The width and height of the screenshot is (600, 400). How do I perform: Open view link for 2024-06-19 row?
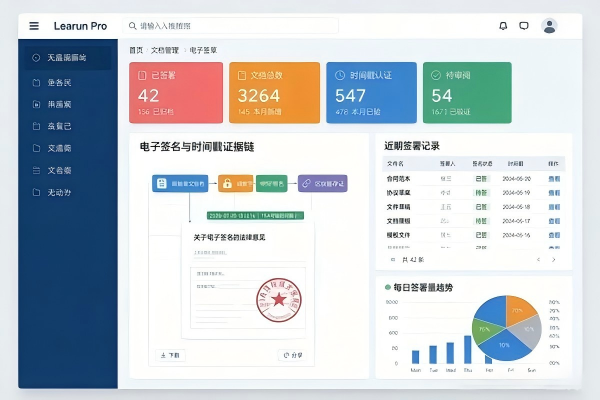click(554, 193)
